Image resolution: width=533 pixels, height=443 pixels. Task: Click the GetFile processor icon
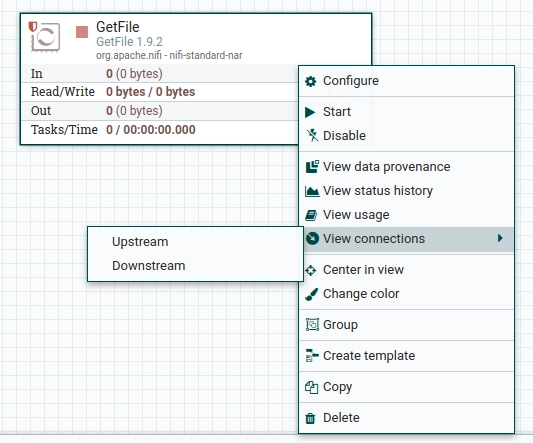pyautogui.click(x=45, y=37)
